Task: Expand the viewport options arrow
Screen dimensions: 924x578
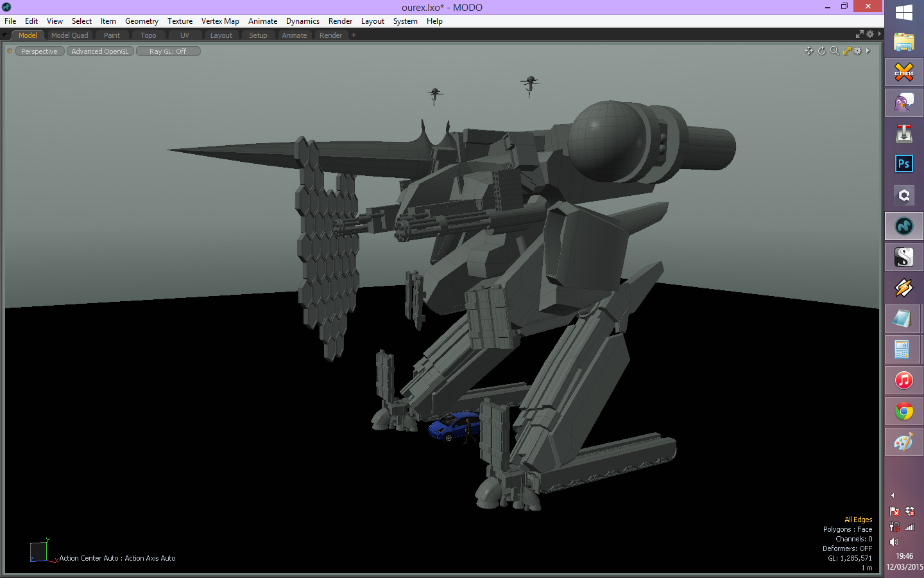Action: coord(868,51)
